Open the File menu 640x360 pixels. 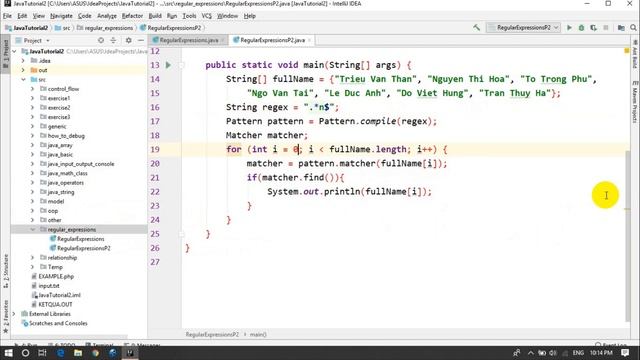coord(7,16)
